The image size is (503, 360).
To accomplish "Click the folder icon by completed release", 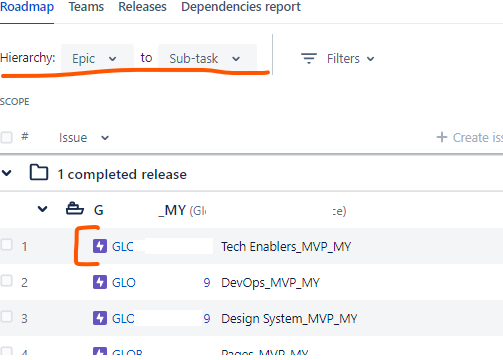I will coord(39,172).
